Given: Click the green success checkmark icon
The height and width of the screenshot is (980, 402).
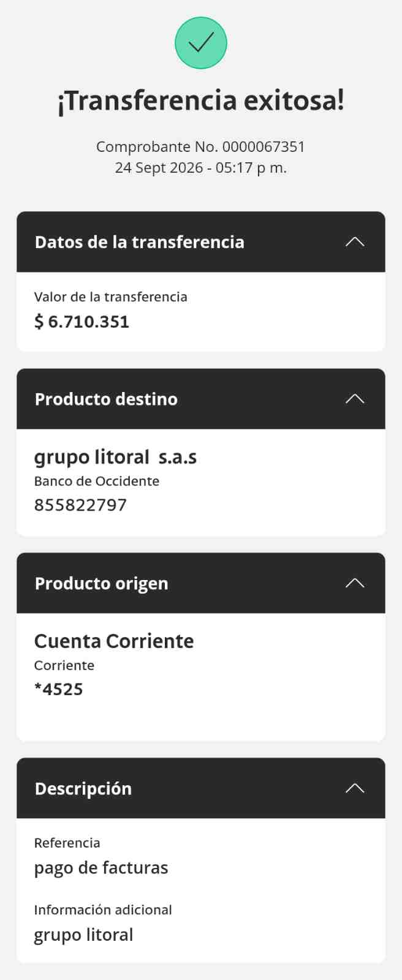Looking at the screenshot, I should [201, 43].
